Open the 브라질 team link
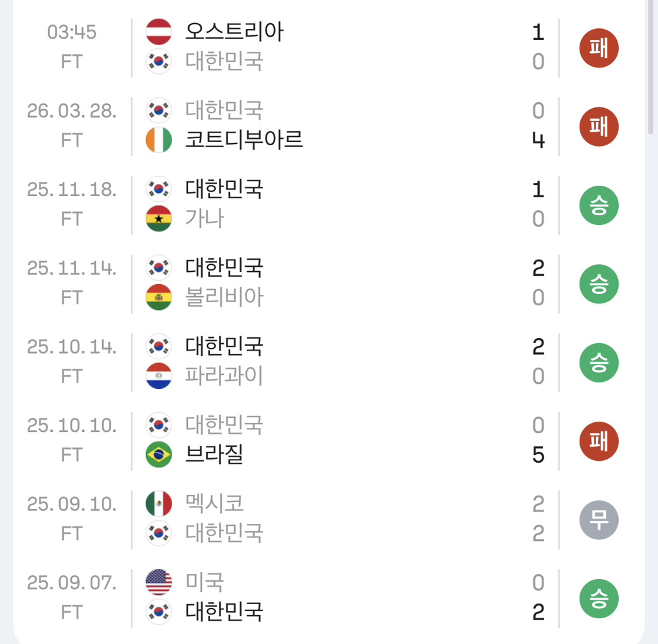Image resolution: width=658 pixels, height=644 pixels. coord(215,455)
